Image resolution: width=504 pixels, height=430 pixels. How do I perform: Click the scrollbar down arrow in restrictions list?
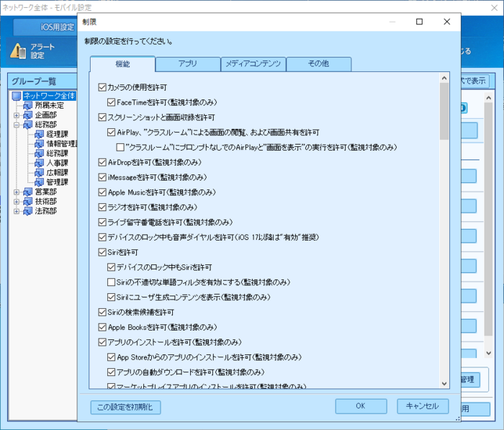point(444,382)
